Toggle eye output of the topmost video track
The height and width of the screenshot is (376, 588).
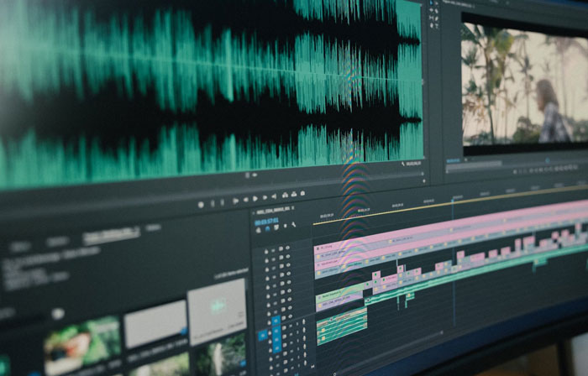[x=288, y=248]
